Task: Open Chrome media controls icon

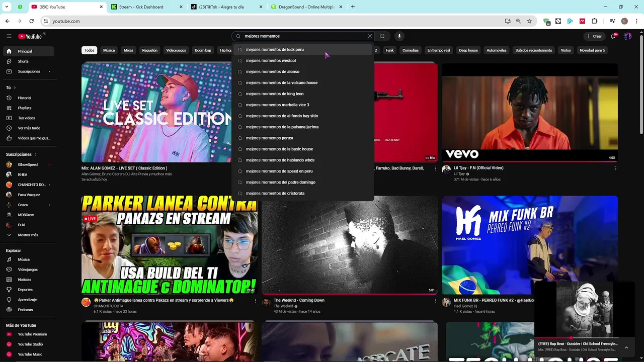Action: (612, 21)
